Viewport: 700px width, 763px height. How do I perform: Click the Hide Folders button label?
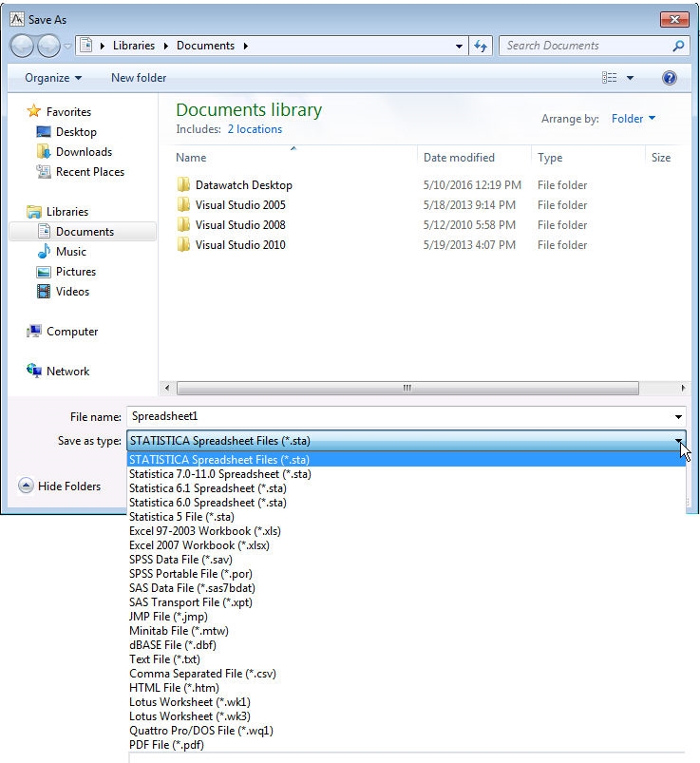[69, 486]
